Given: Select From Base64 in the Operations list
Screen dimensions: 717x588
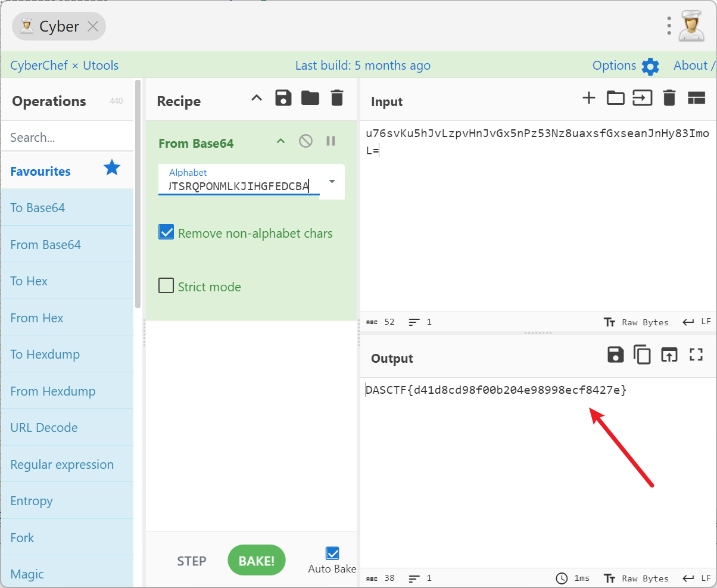Looking at the screenshot, I should pos(67,244).
